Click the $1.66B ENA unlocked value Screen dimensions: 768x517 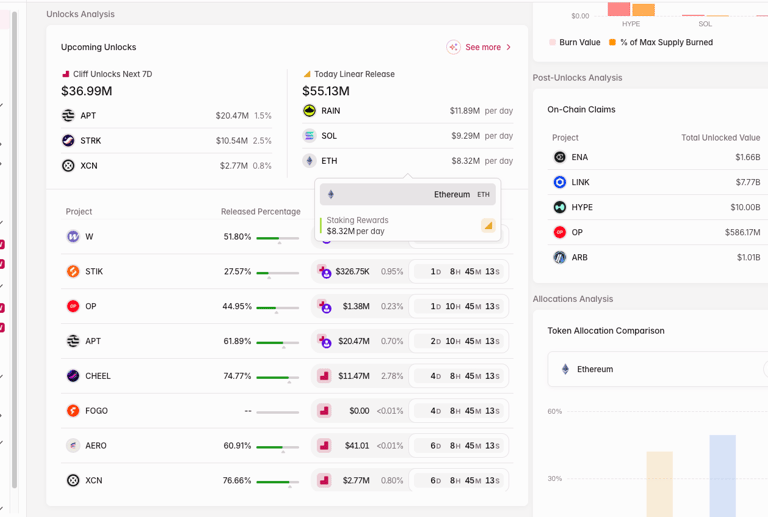tap(747, 157)
